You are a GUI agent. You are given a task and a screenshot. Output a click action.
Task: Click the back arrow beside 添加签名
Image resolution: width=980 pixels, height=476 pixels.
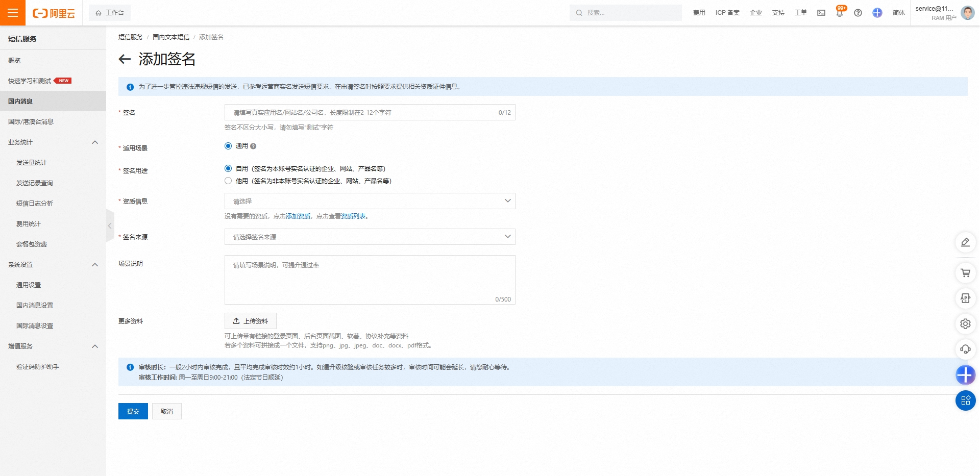pos(125,59)
